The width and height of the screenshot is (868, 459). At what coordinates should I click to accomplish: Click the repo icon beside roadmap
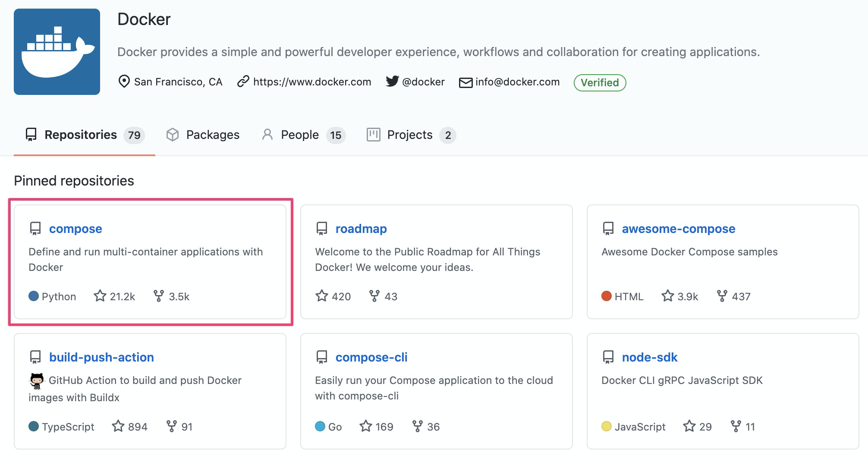pos(322,228)
